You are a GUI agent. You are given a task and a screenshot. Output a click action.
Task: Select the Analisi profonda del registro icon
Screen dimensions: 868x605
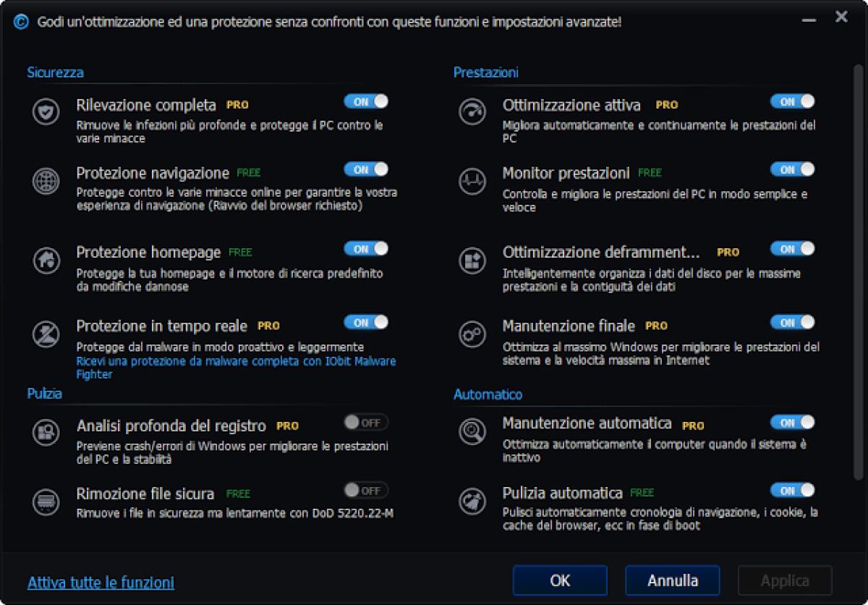click(46, 433)
